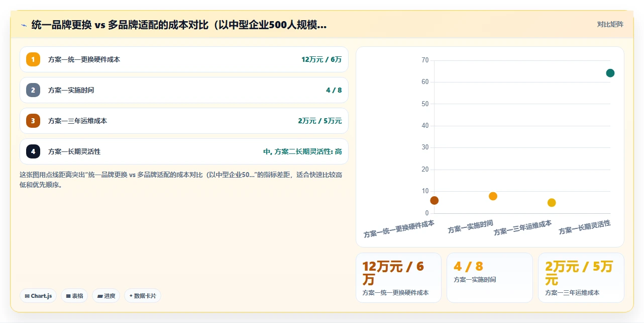Image resolution: width=644 pixels, height=323 pixels.
Task: Click the value 2万元 / 5万元 in the list
Action: (320, 121)
